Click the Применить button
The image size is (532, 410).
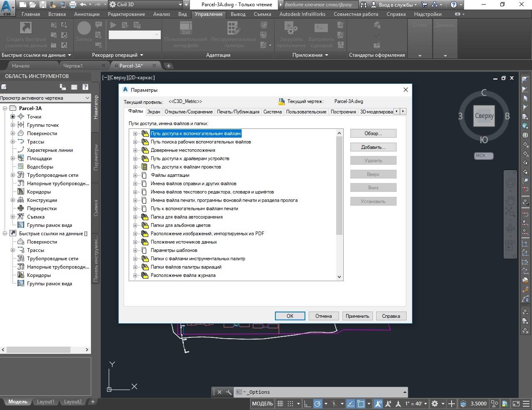tap(357, 316)
